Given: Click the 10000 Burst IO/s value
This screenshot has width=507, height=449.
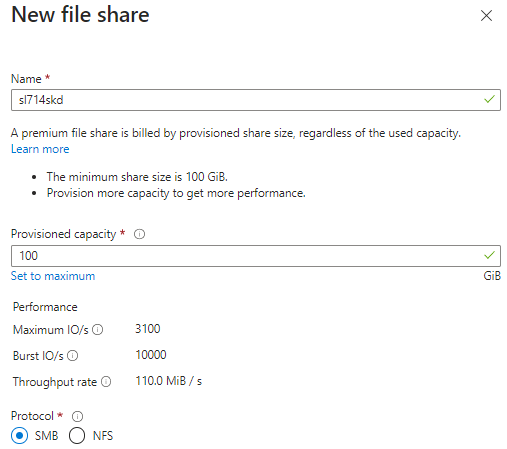Looking at the screenshot, I should click(x=151, y=355).
